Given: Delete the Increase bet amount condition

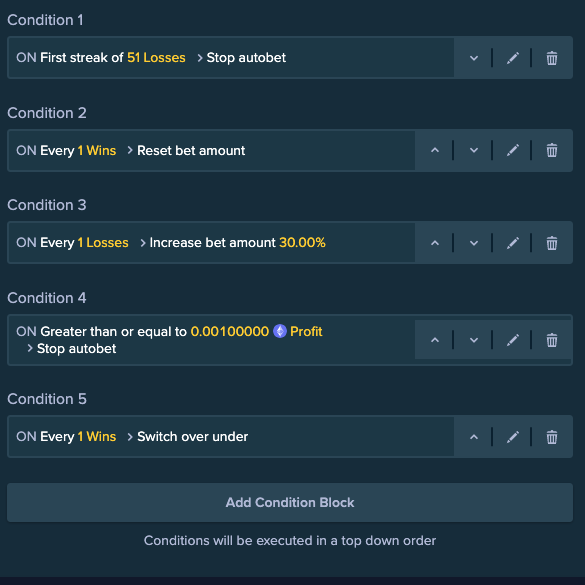Looking at the screenshot, I should (x=552, y=243).
